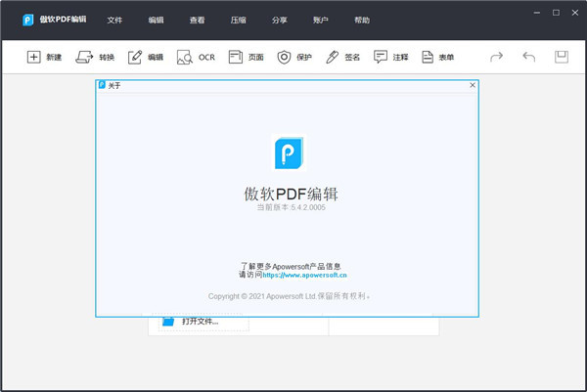The width and height of the screenshot is (587, 392).
Task: Open the 账户 (Account) menu
Action: tap(321, 21)
